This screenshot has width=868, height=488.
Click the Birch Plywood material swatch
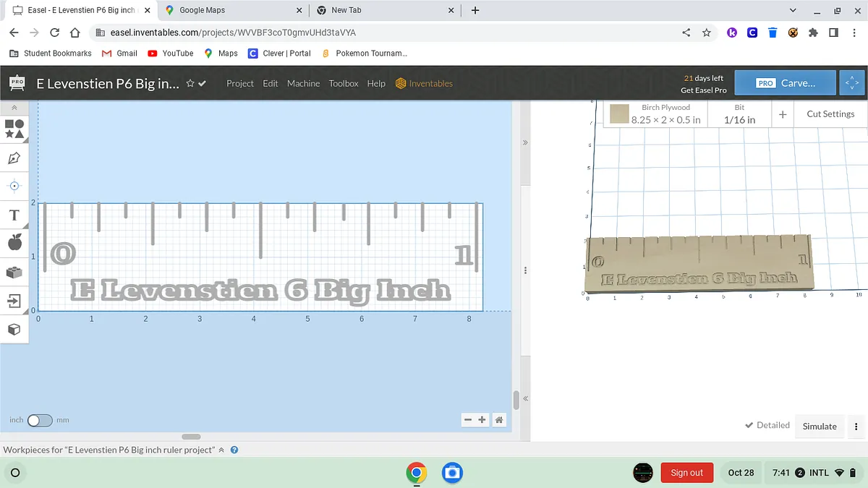tap(619, 114)
